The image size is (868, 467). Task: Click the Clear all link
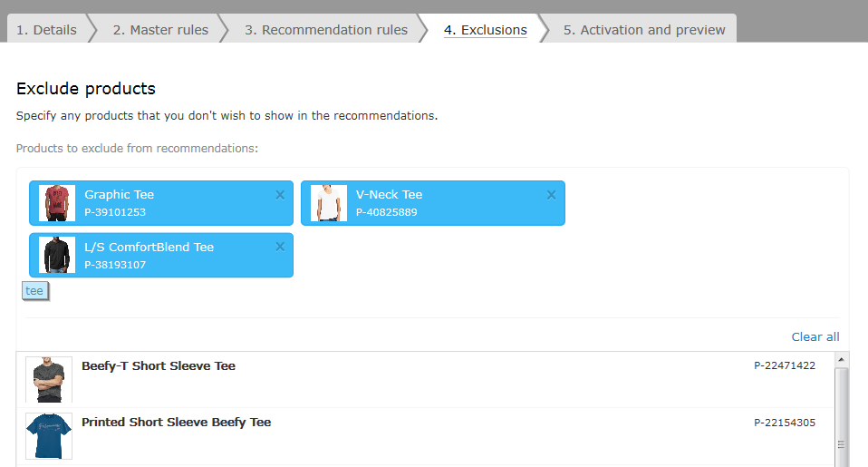coord(815,336)
